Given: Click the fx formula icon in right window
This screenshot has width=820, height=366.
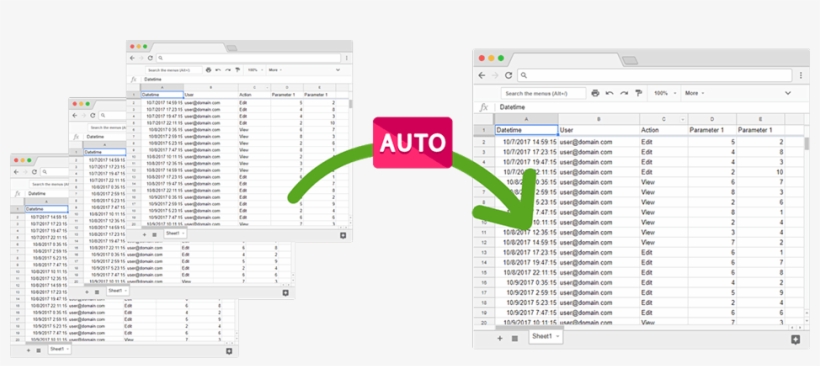Looking at the screenshot, I should tap(484, 107).
